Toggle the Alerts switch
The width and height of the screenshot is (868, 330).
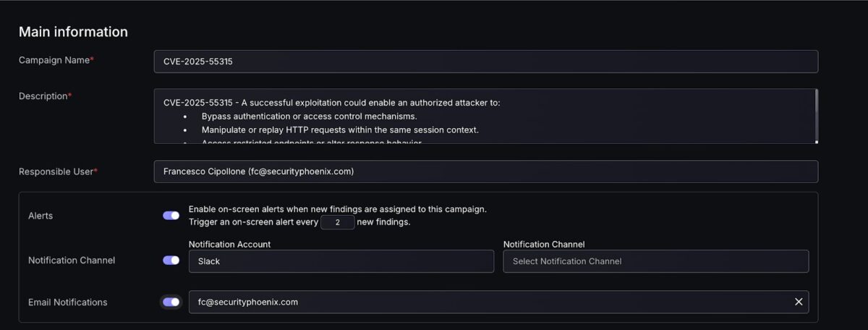[171, 216]
